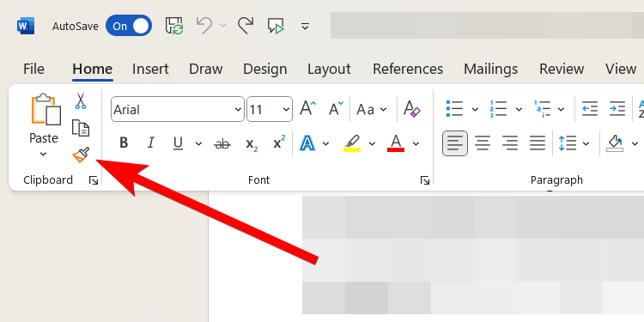Open the Change Case Aa menu
This screenshot has width=644, height=322.
372,110
